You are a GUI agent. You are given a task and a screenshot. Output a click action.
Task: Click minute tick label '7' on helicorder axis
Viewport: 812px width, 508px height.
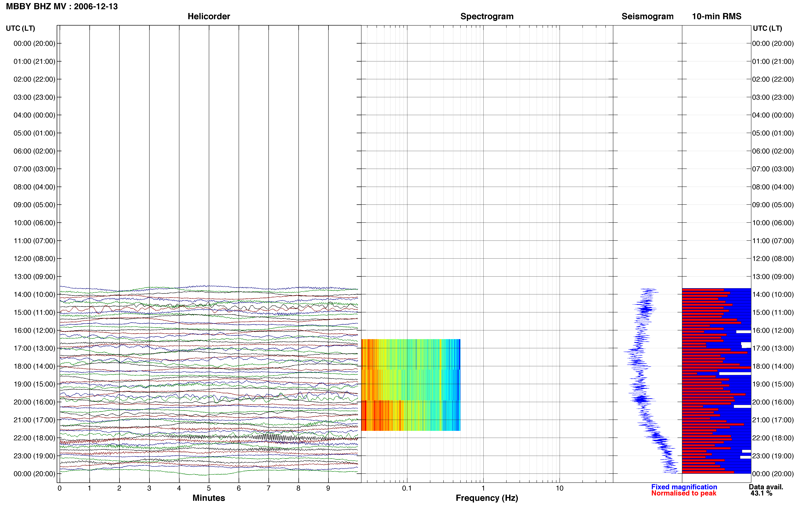tap(269, 488)
